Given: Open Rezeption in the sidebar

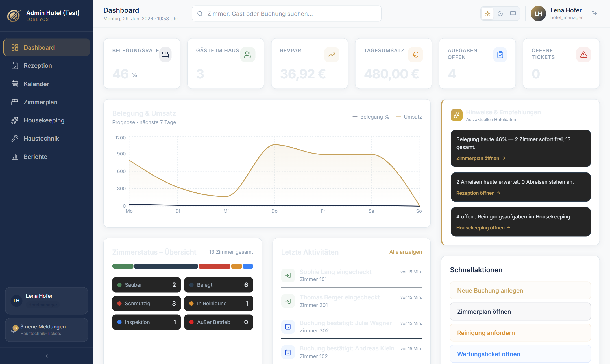Looking at the screenshot, I should pos(47,65).
